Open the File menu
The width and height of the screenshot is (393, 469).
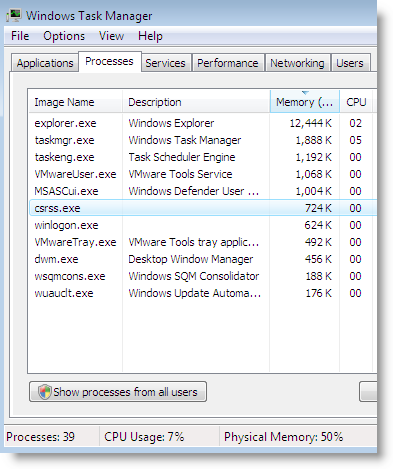click(x=20, y=36)
